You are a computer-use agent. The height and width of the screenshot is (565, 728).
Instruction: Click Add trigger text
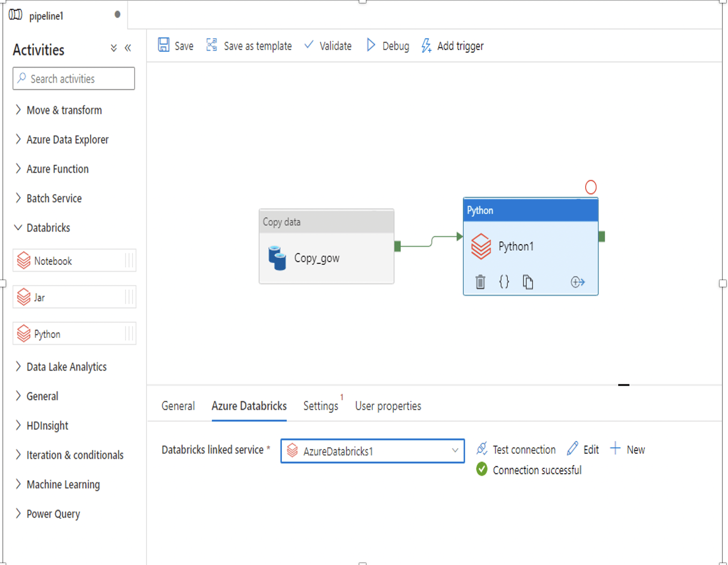pyautogui.click(x=460, y=46)
